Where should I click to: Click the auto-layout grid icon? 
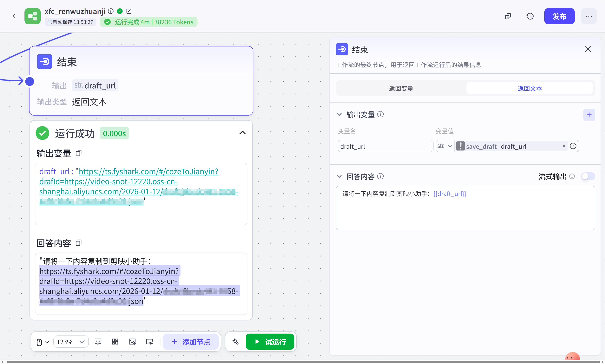tap(115, 342)
